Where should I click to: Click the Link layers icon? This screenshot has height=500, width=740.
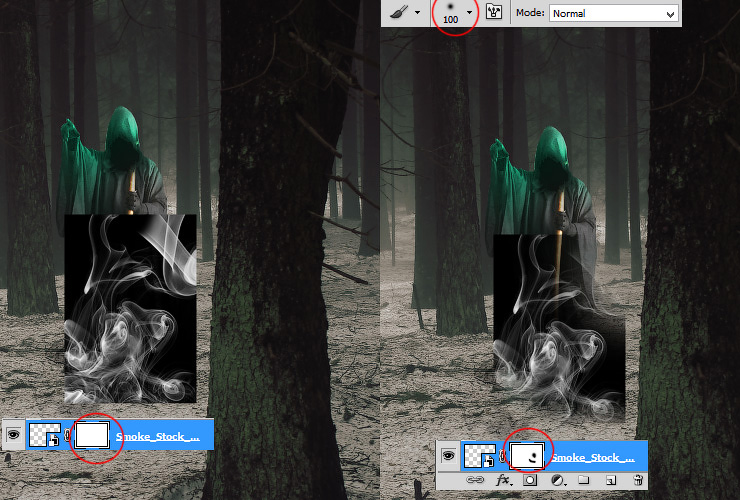coord(474,480)
